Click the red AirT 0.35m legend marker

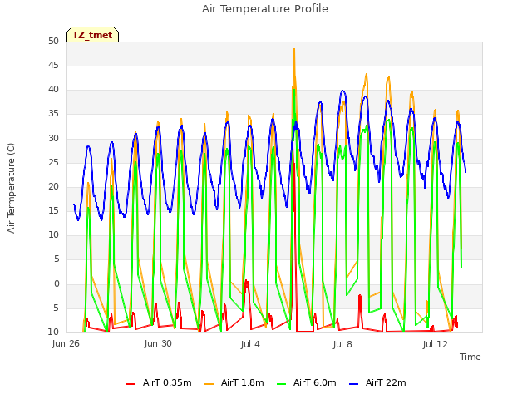(131, 384)
